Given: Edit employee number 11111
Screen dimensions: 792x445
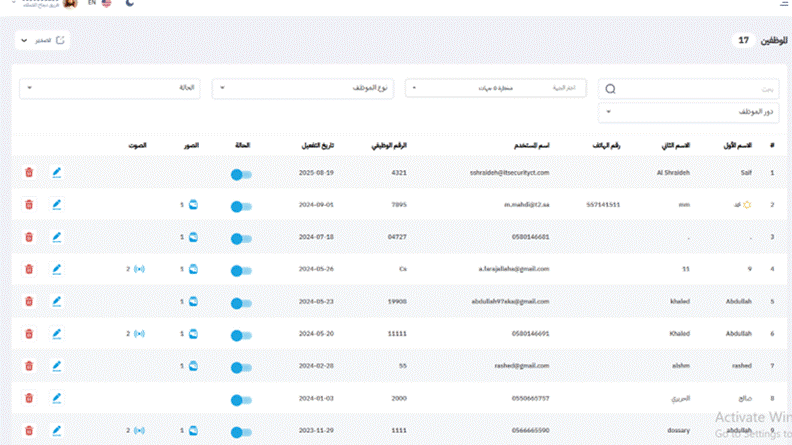Looking at the screenshot, I should (57, 334).
